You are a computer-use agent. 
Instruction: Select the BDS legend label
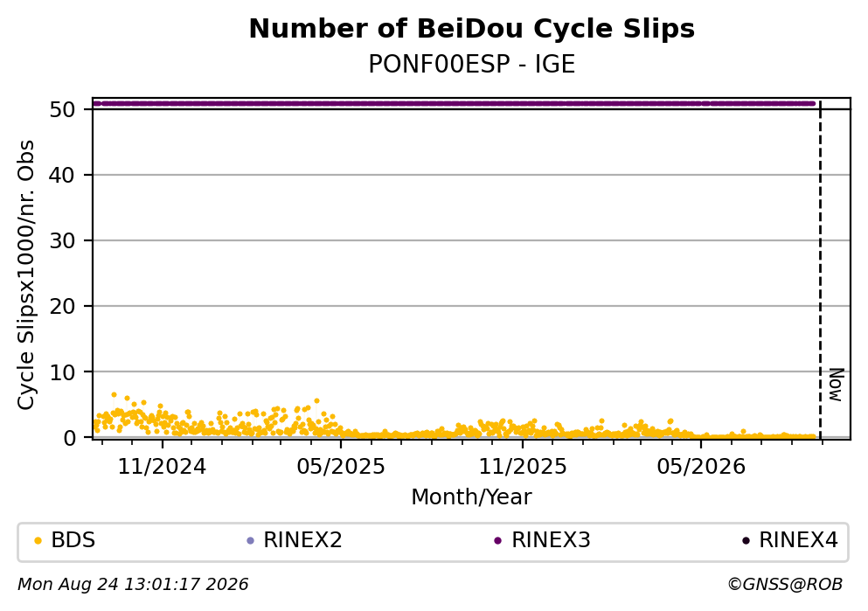(73, 540)
